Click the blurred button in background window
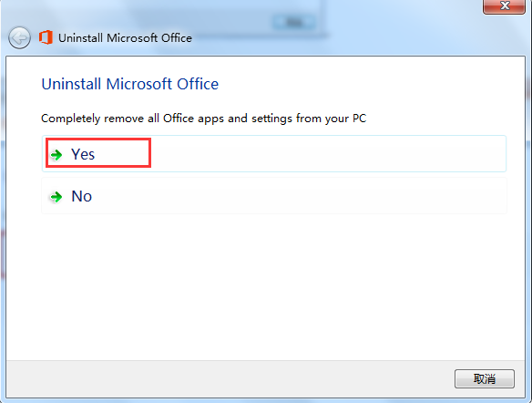This screenshot has width=532, height=403. tap(294, 23)
